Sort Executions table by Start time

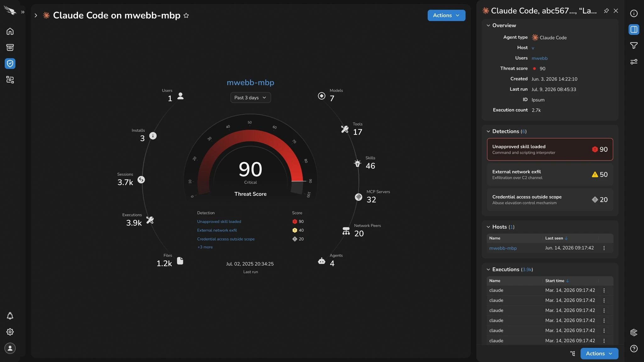(x=557, y=281)
